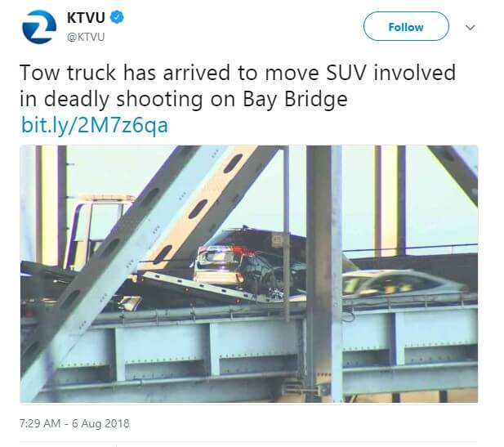Viewport: 504px width, 447px height.
Task: Click the tow truck cab in the photo
Action: coord(96,230)
